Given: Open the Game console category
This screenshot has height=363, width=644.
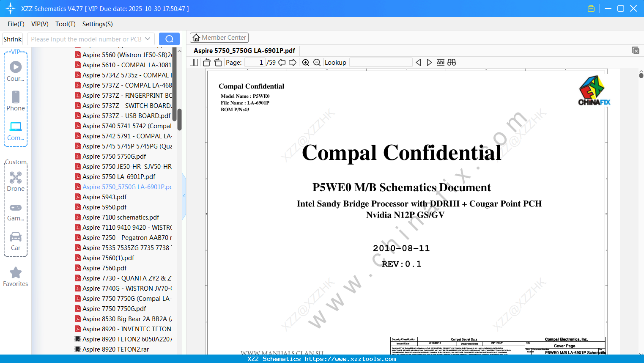Looking at the screenshot, I should pyautogui.click(x=16, y=212).
